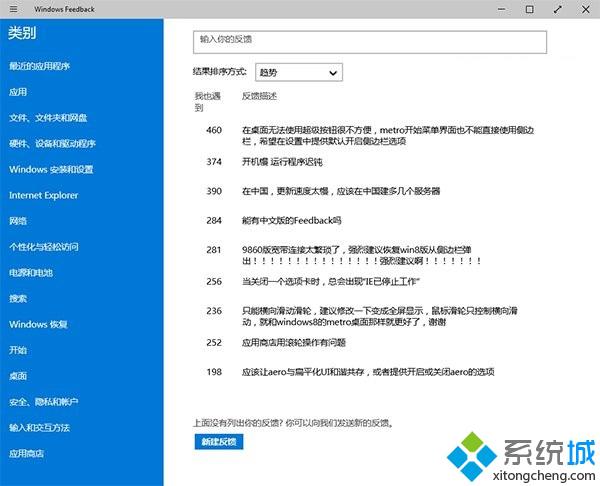The image size is (600, 486).
Task: Click the 390 vote count
Action: point(214,191)
